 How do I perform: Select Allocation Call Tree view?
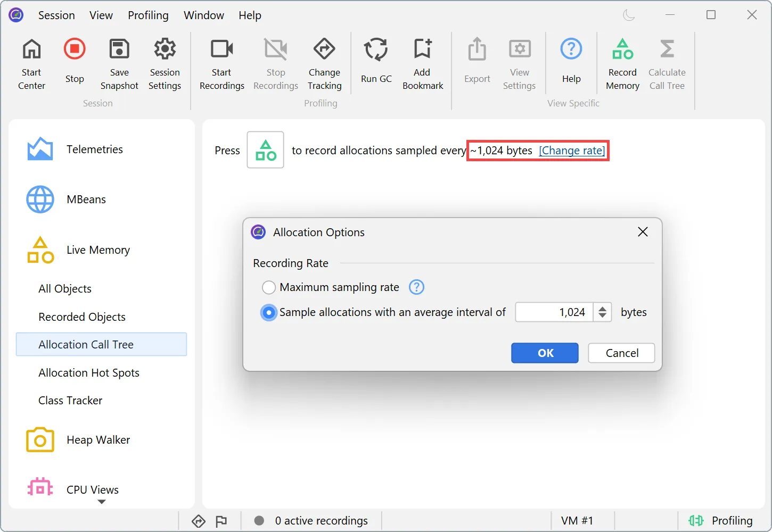(101, 344)
